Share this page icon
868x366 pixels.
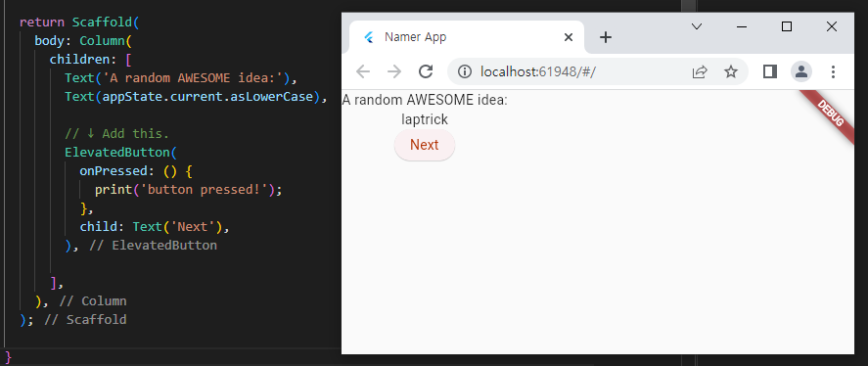coord(700,71)
